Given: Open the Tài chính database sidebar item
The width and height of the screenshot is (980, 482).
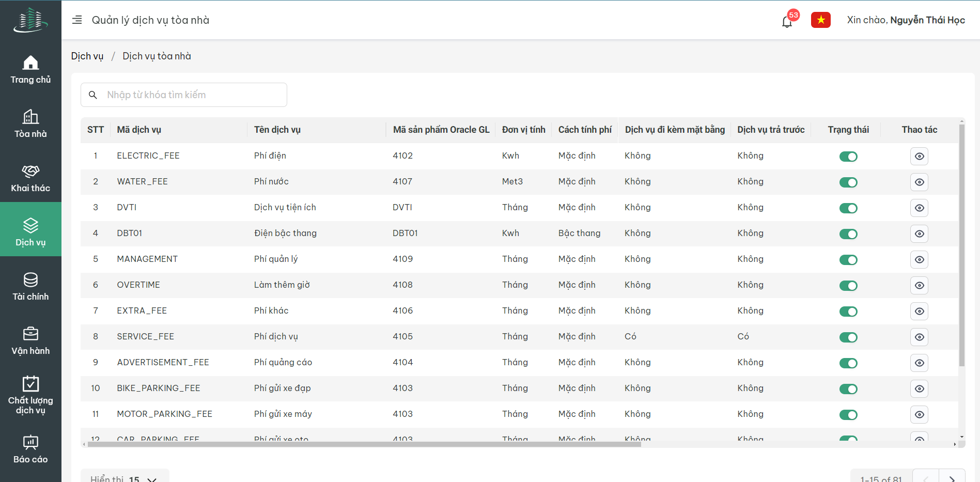Looking at the screenshot, I should [x=30, y=286].
